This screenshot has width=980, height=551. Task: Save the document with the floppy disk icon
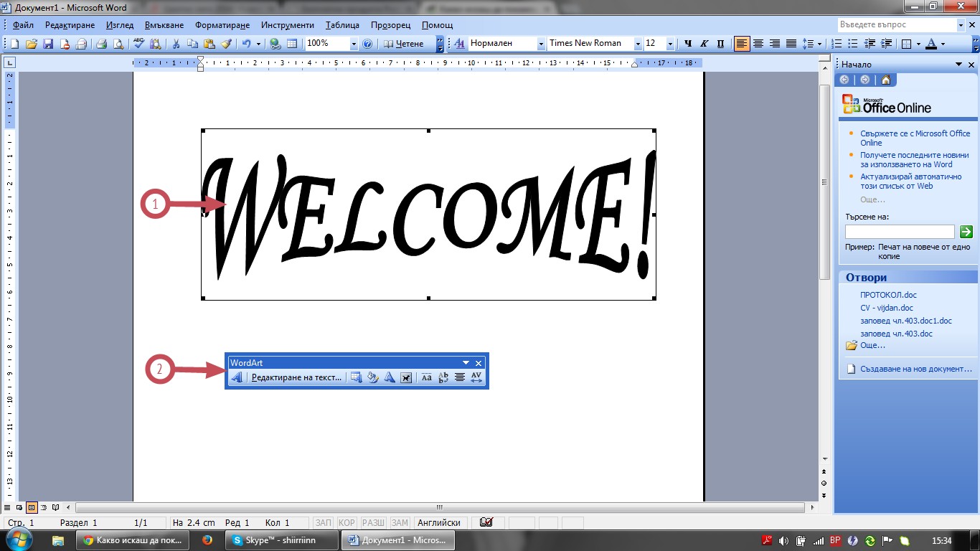coord(48,44)
